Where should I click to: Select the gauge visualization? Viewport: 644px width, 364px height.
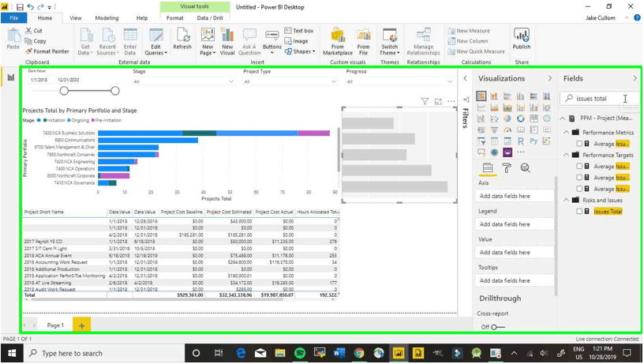click(507, 129)
